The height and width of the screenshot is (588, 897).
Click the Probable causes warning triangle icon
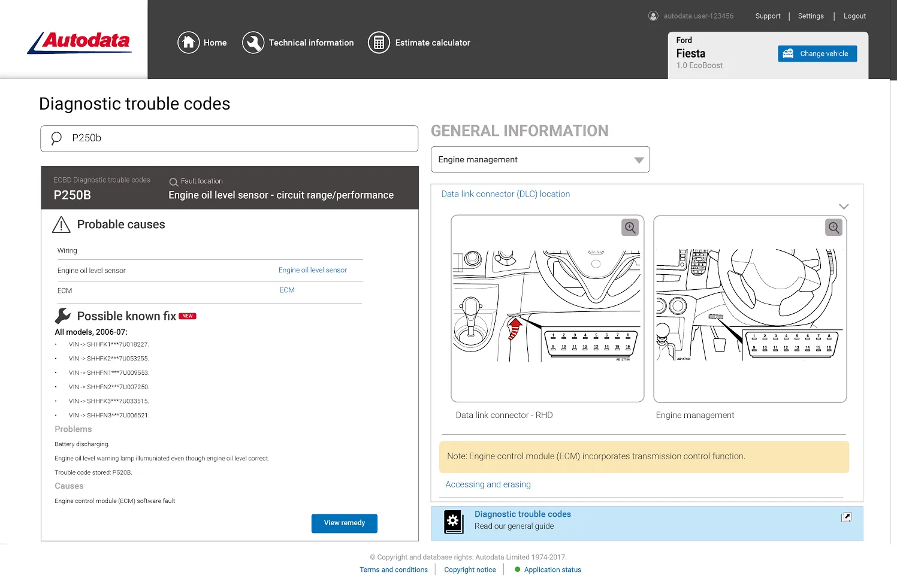61,225
